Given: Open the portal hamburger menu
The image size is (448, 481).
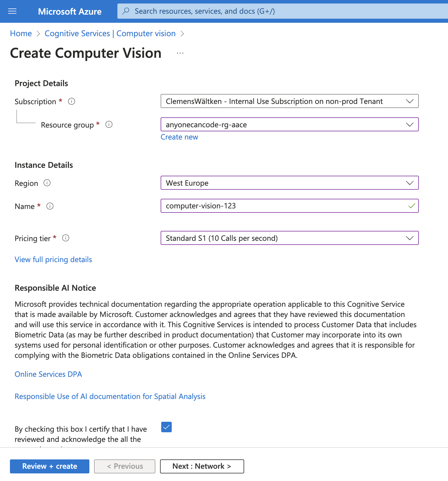Looking at the screenshot, I should point(12,11).
